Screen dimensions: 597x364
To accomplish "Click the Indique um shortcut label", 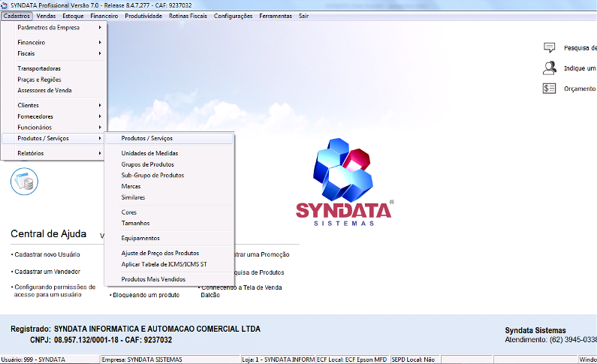I will [580, 68].
